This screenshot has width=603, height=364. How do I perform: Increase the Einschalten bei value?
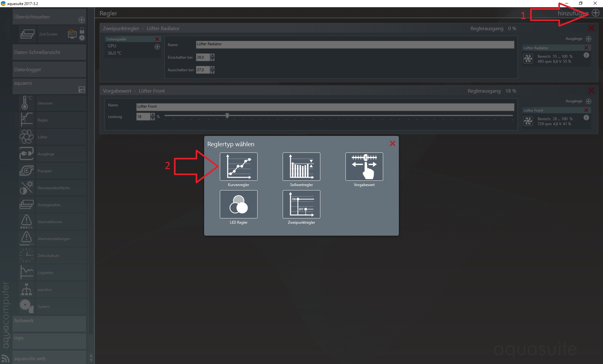point(213,56)
